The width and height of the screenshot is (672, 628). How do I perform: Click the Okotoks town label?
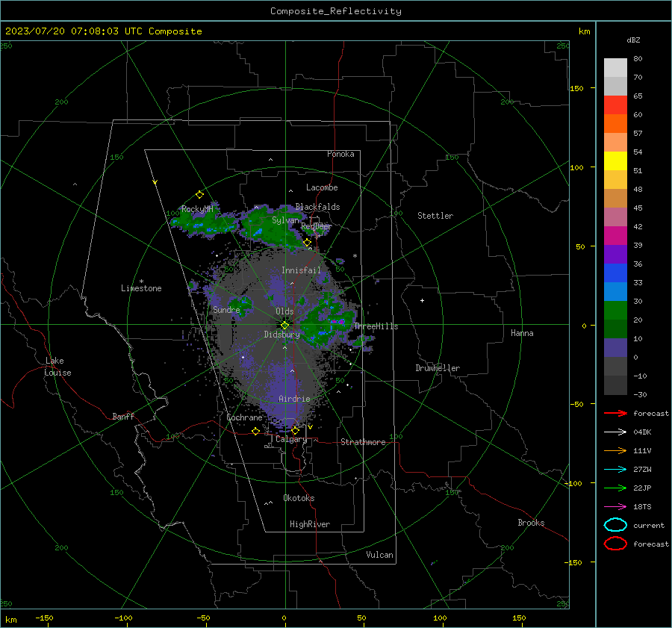coord(299,498)
